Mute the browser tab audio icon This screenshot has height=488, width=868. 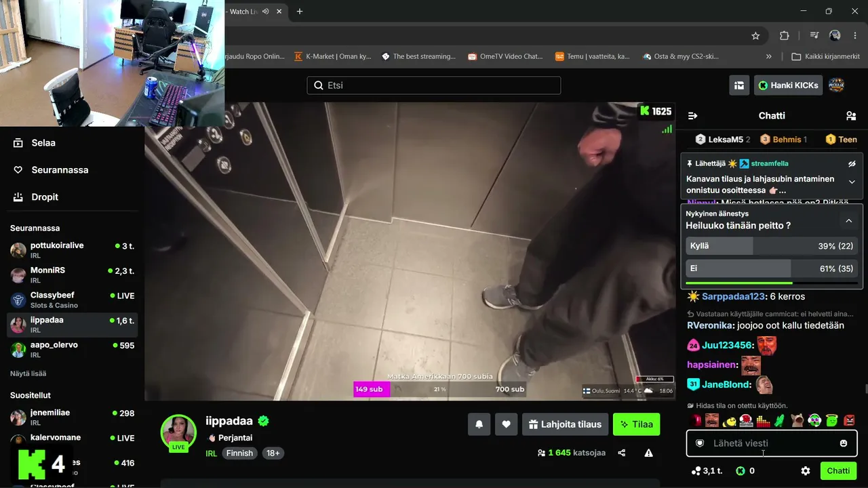(265, 12)
